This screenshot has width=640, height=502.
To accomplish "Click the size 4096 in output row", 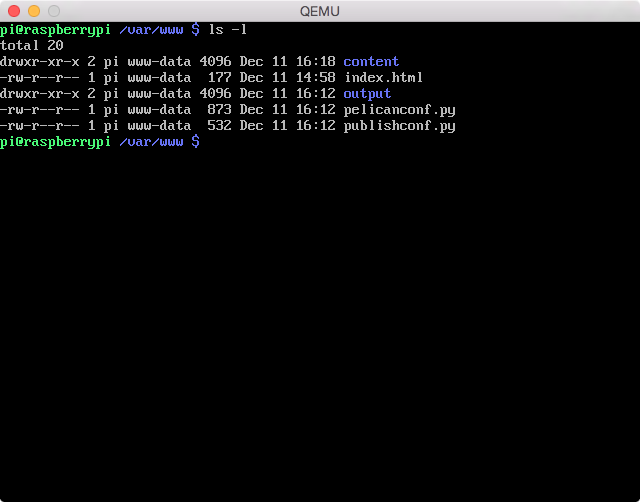I will tap(216, 94).
